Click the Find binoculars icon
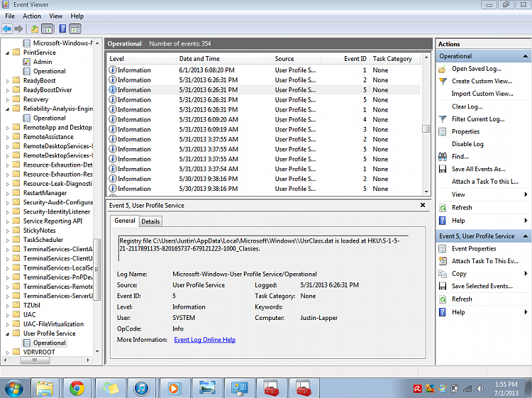 point(443,156)
